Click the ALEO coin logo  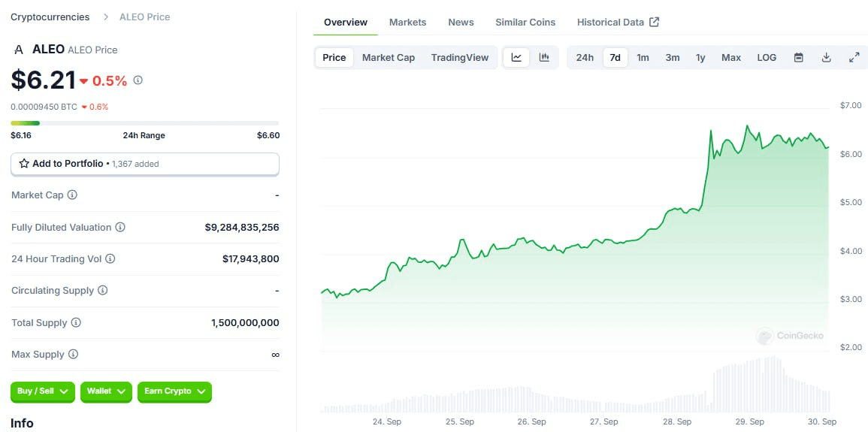point(19,50)
